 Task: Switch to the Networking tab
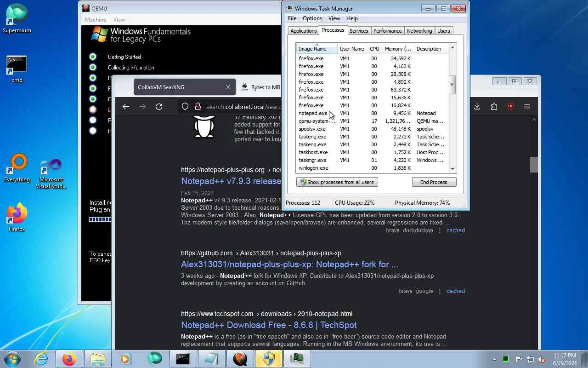point(419,31)
